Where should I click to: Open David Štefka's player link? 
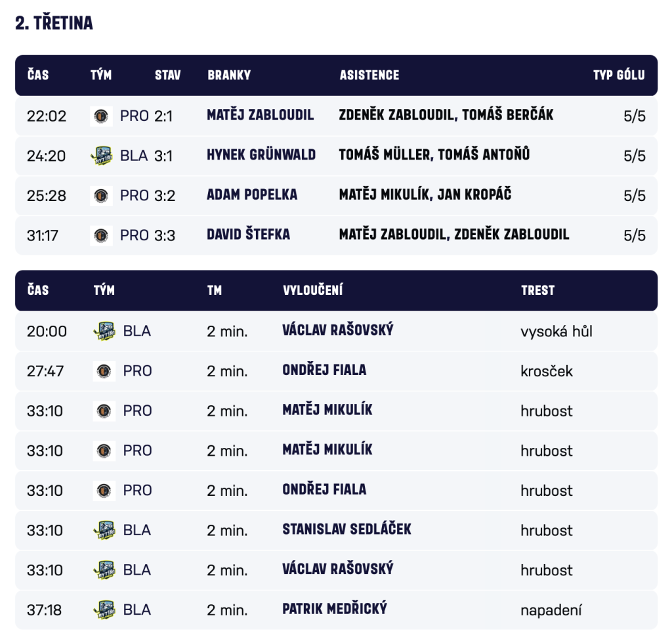point(248,234)
